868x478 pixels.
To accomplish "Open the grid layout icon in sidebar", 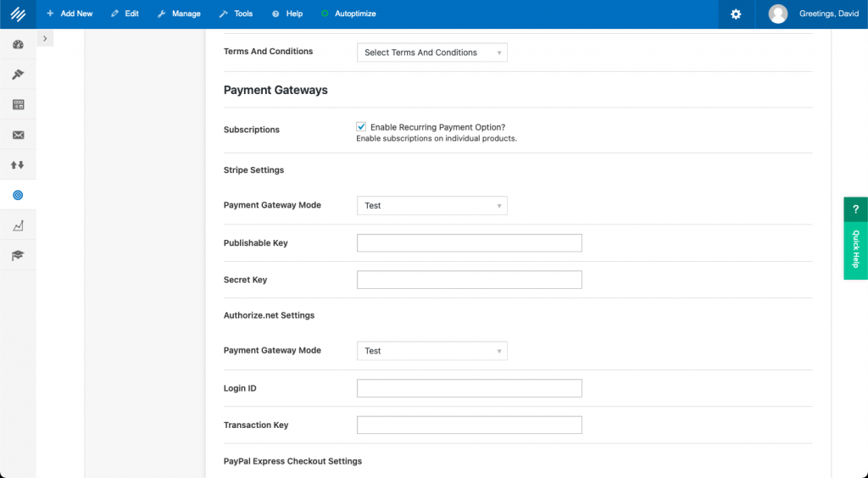I will [x=18, y=104].
